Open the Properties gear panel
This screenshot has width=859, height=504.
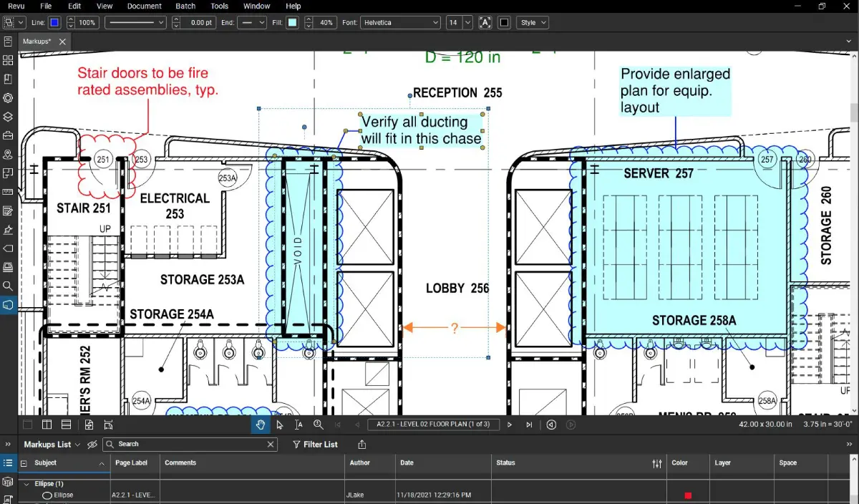[x=8, y=97]
